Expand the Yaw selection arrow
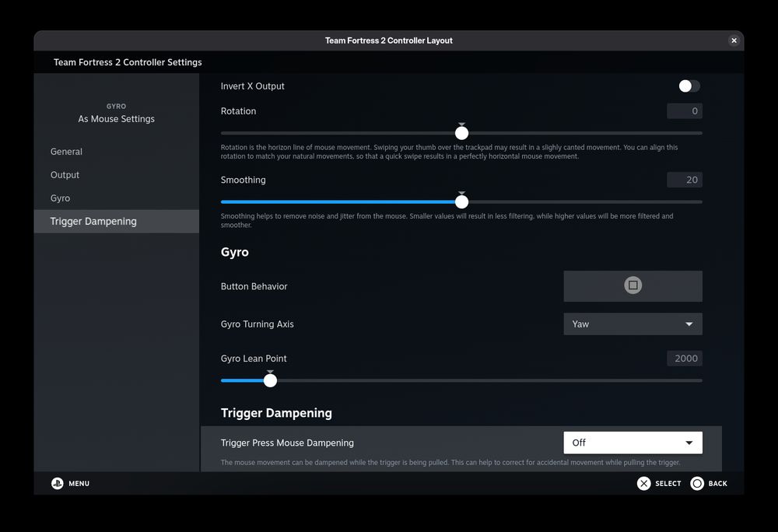 click(689, 324)
